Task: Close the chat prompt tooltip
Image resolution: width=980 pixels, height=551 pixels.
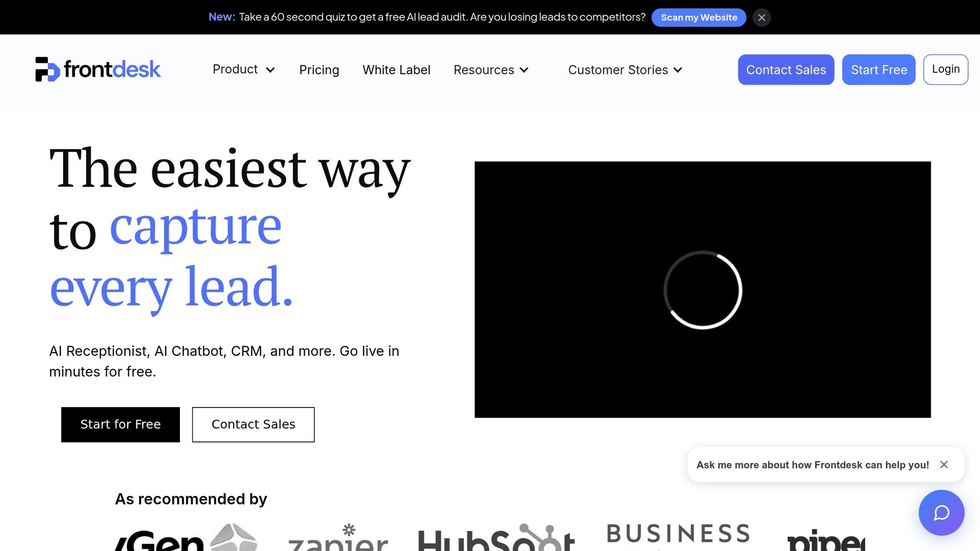Action: (x=944, y=464)
